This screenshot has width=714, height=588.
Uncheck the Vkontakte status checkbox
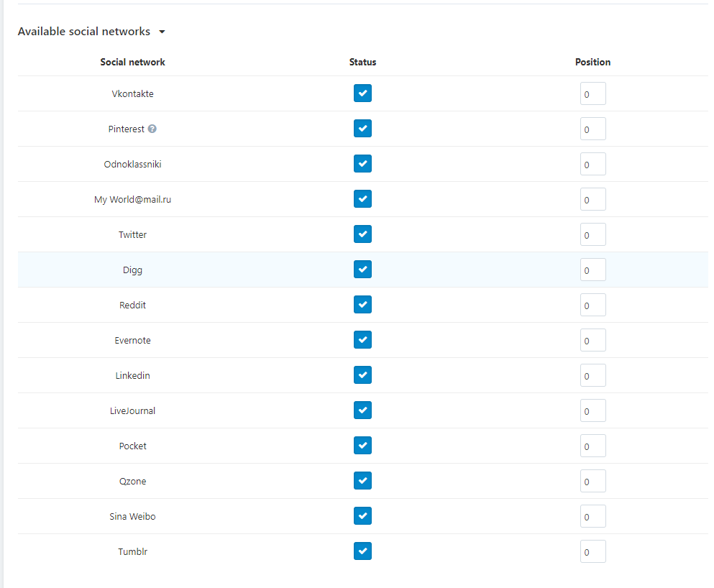pos(362,93)
